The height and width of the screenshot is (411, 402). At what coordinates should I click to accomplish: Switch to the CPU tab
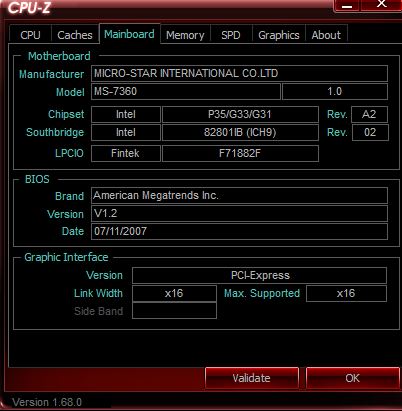pyautogui.click(x=30, y=35)
